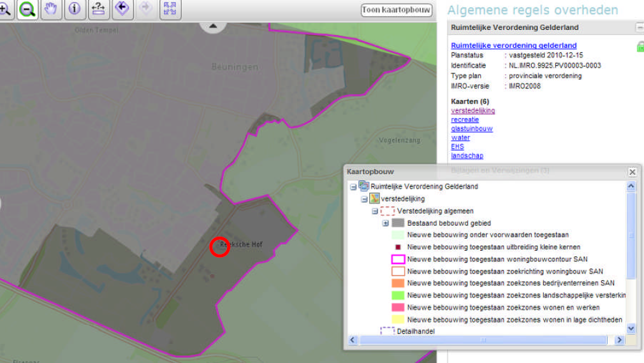Screen dimensions: 644x363
Task: Click the grey Bestaand bebouwd gebied swatch
Action: pos(398,223)
